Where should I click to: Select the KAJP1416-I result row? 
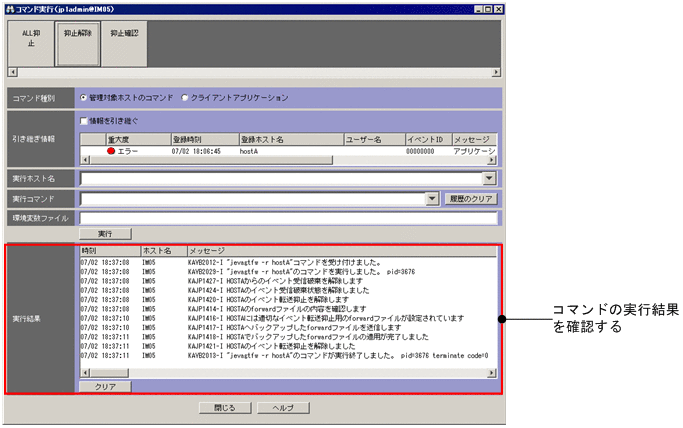tap(288, 318)
